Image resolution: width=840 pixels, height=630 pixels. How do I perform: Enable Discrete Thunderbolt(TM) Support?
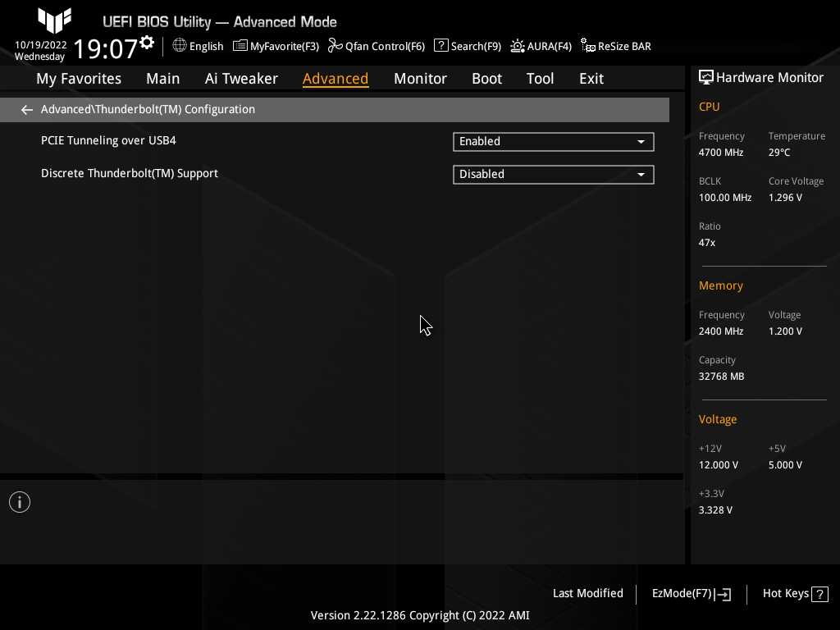click(x=553, y=174)
